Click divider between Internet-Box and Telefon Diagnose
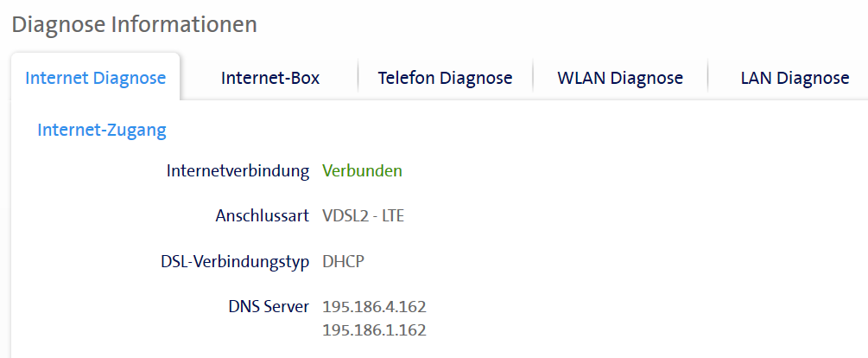868x358 pixels. [x=358, y=78]
